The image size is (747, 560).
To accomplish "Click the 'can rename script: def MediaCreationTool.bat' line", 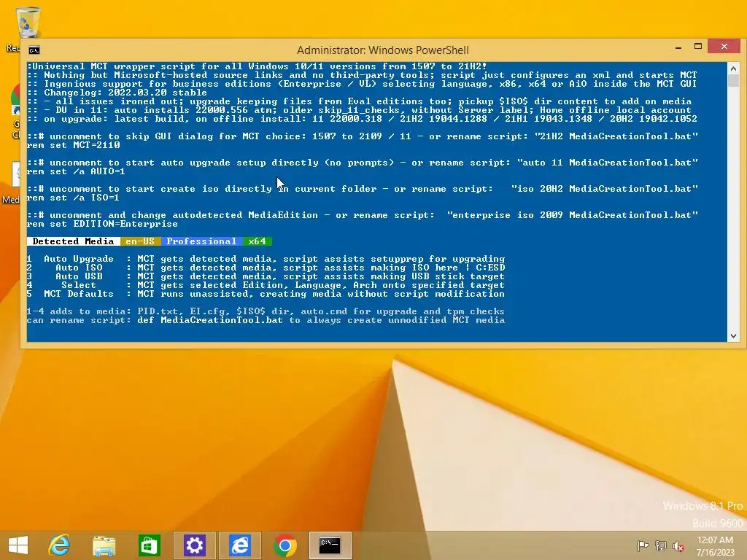I will [x=266, y=320].
